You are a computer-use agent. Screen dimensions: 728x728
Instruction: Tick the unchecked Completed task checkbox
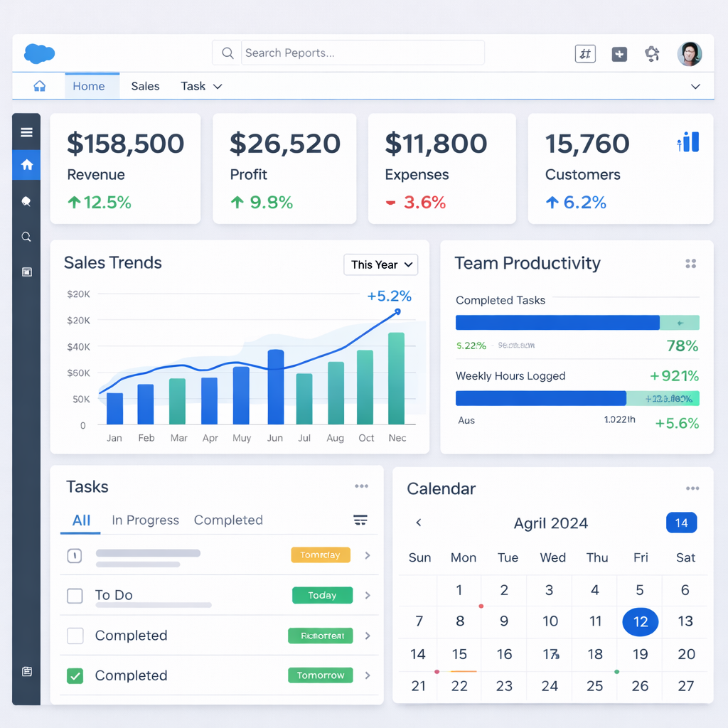point(75,636)
